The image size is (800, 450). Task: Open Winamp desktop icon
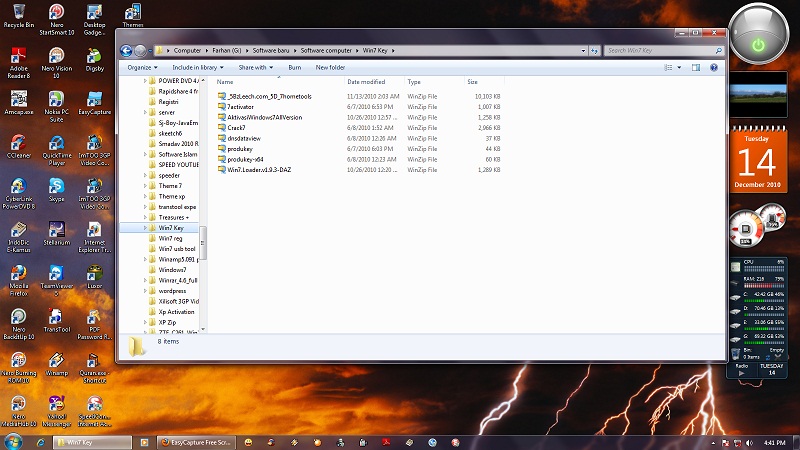57,364
